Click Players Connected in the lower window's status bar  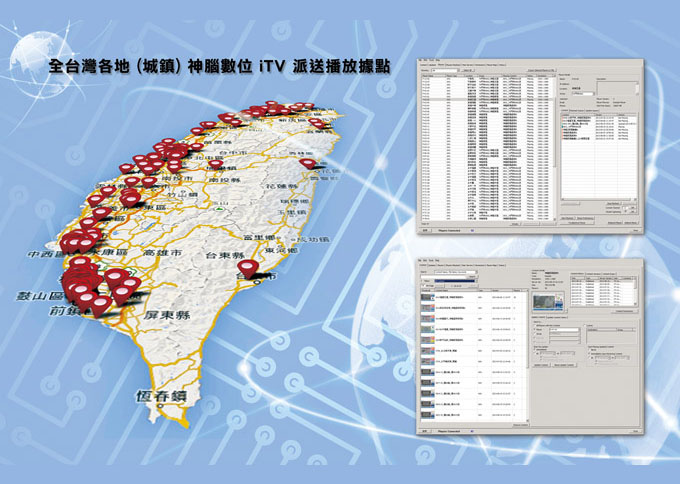[x=449, y=432]
